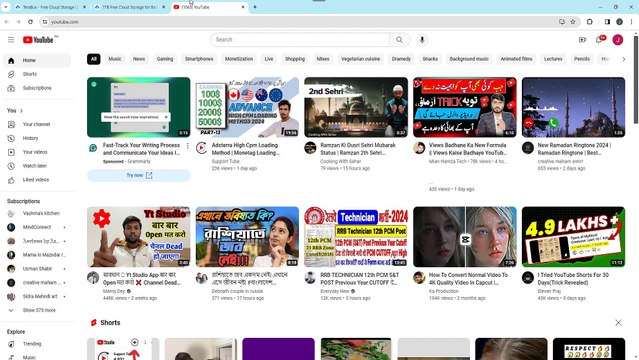
Task: Open MindConnect subscription channel
Action: click(x=37, y=227)
